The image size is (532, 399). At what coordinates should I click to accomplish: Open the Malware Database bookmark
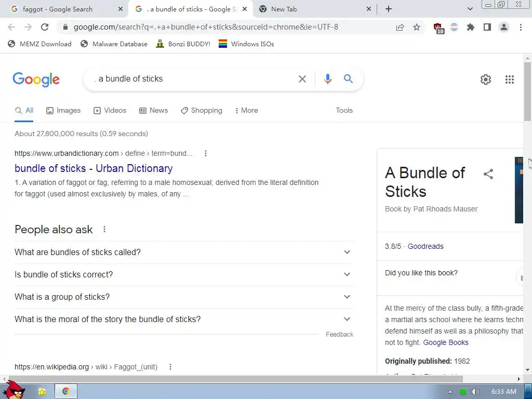(114, 44)
